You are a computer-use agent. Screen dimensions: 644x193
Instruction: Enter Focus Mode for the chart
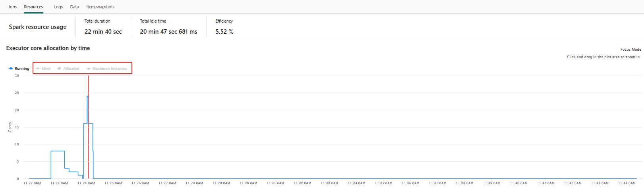coord(630,50)
